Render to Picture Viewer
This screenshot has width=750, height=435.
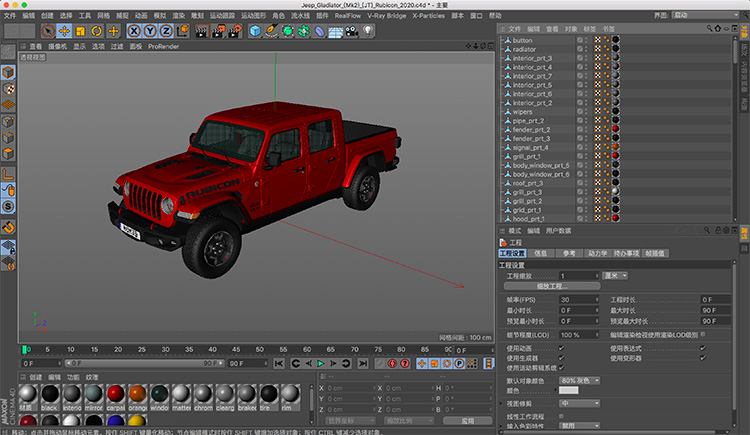click(x=218, y=31)
